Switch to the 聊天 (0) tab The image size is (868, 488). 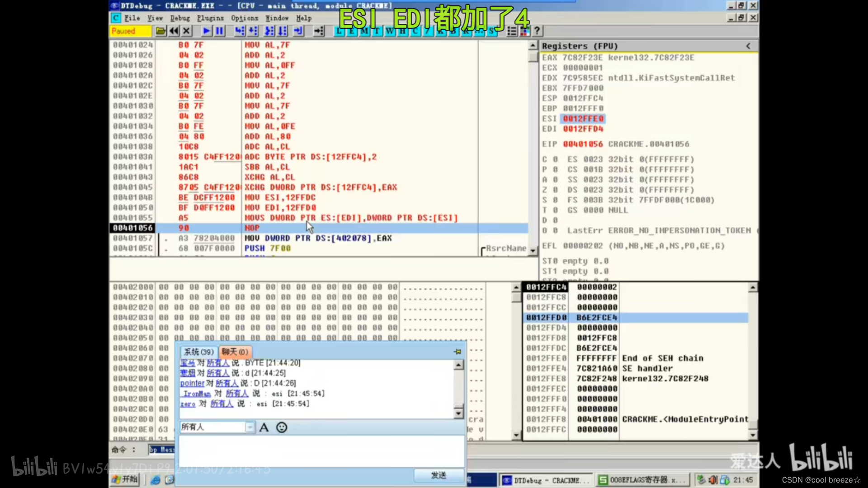pos(235,352)
